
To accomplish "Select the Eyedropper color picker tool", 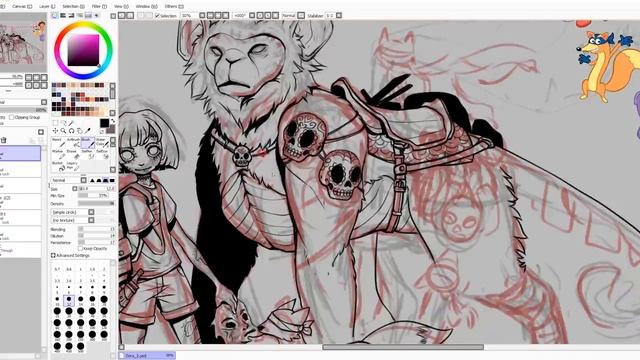I will coord(87,131).
